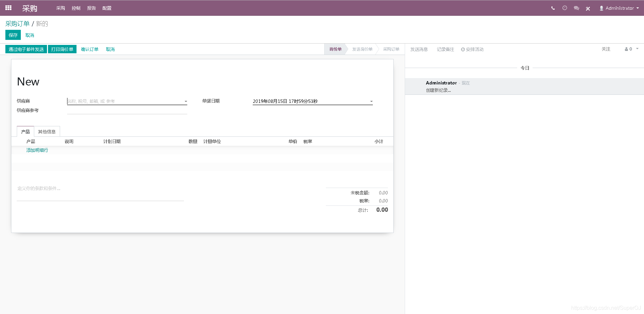Open the 报告 menu in the top bar
Image resolution: width=644 pixels, height=314 pixels.
tap(91, 8)
